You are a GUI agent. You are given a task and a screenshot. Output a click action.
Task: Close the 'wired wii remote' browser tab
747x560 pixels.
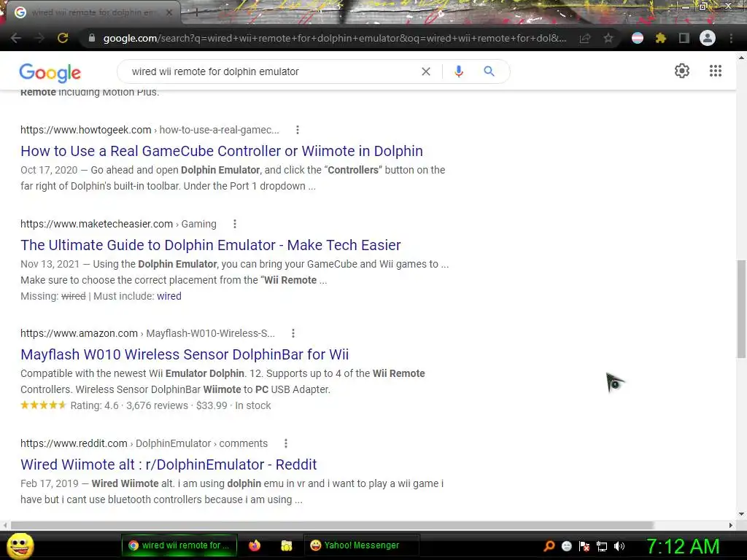pos(169,12)
